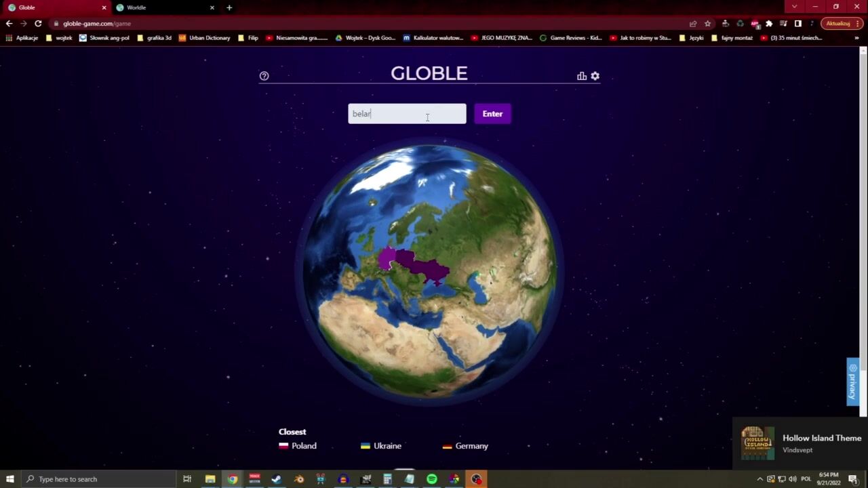The height and width of the screenshot is (488, 868).
Task: Open Spotify from the taskbar
Action: (x=432, y=479)
